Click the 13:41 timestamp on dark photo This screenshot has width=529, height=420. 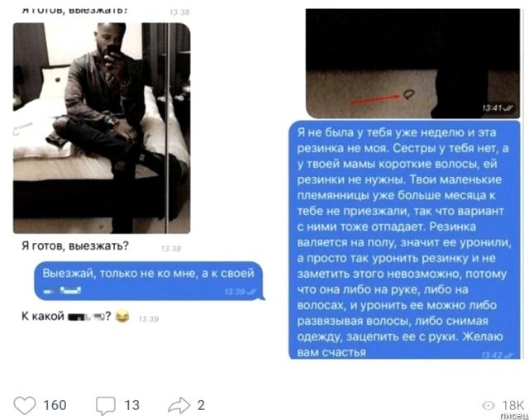(x=497, y=108)
